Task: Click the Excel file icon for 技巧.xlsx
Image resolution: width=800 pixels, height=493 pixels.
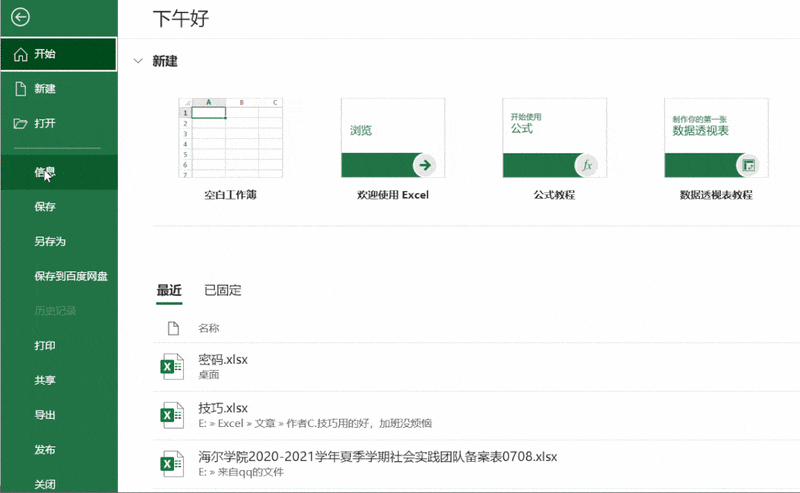Action: tap(172, 415)
